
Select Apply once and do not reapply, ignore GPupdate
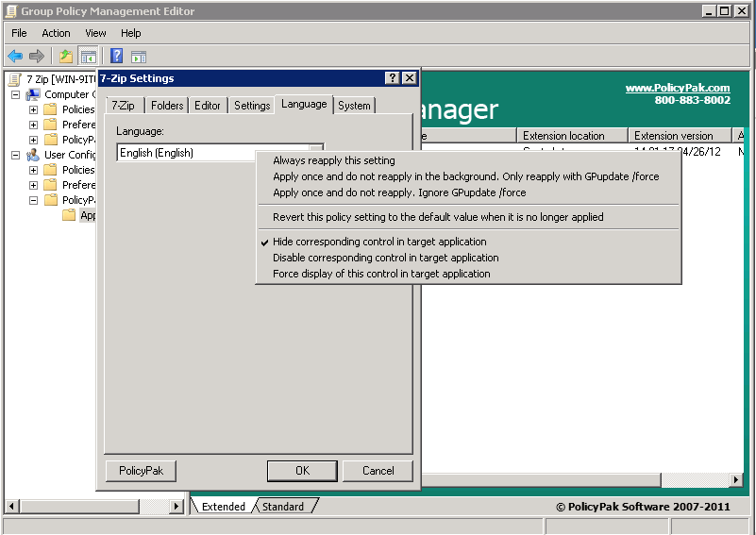[x=399, y=192]
